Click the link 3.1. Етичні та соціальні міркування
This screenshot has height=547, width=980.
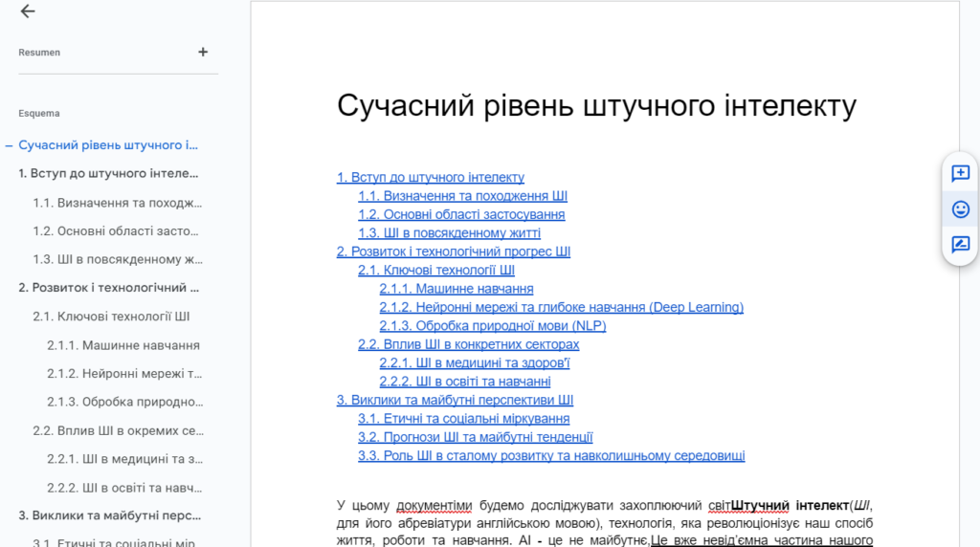pos(463,419)
